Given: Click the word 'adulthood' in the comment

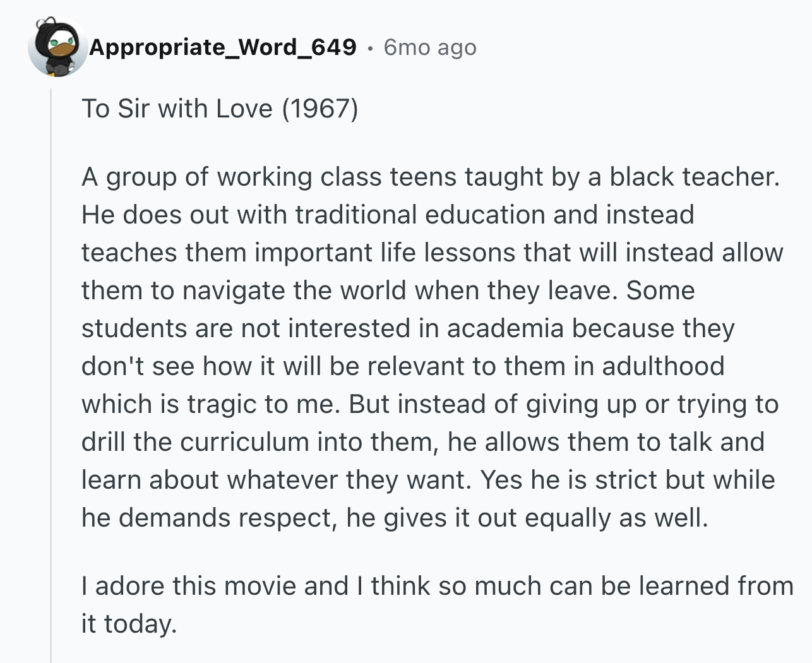Looking at the screenshot, I should 663,366.
